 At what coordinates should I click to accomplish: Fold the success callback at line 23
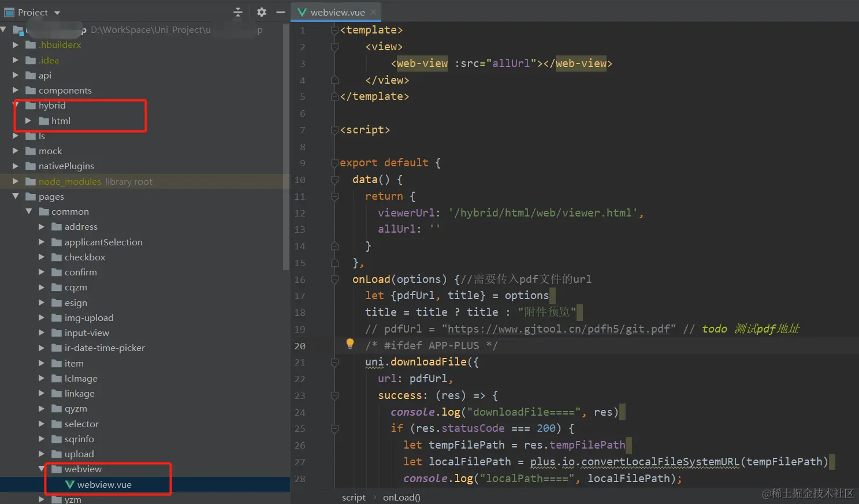pyautogui.click(x=334, y=395)
